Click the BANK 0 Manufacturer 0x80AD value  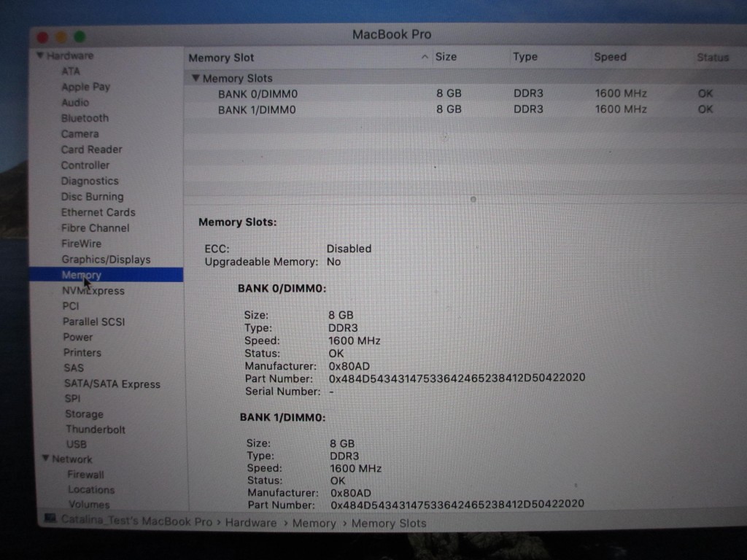(349, 366)
